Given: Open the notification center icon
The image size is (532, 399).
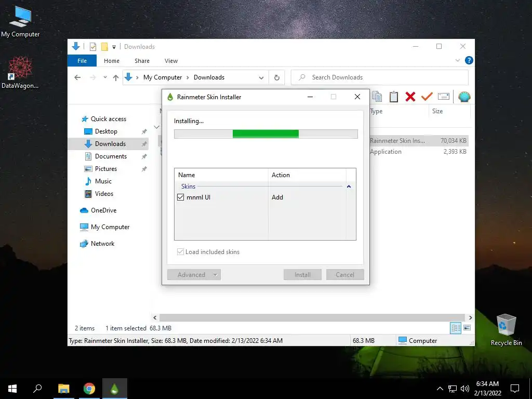Looking at the screenshot, I should point(515,389).
